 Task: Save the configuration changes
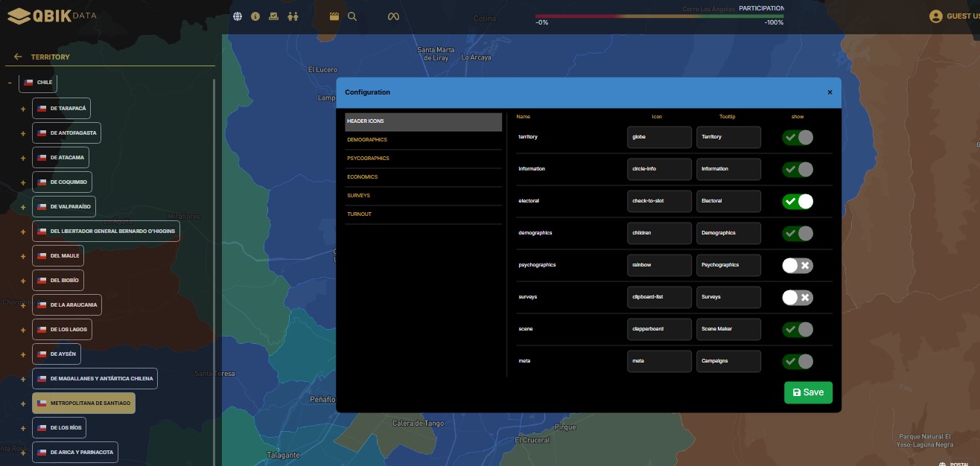click(808, 392)
